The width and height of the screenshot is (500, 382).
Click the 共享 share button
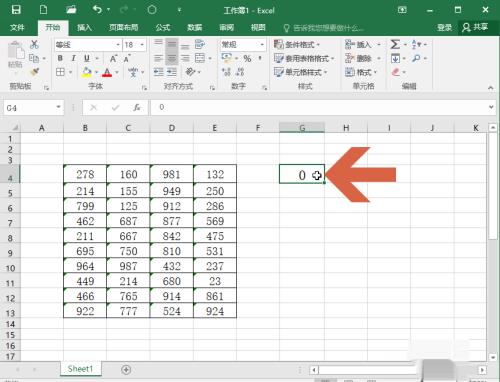coord(475,27)
